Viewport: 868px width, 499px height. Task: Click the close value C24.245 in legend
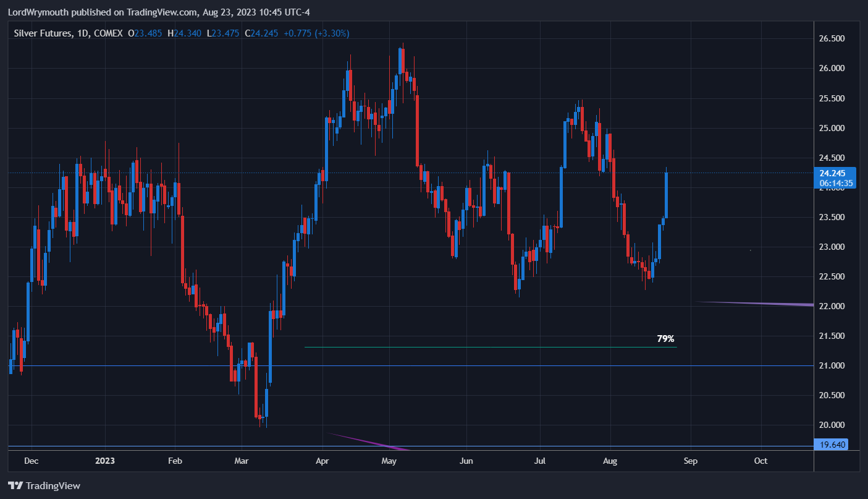262,33
